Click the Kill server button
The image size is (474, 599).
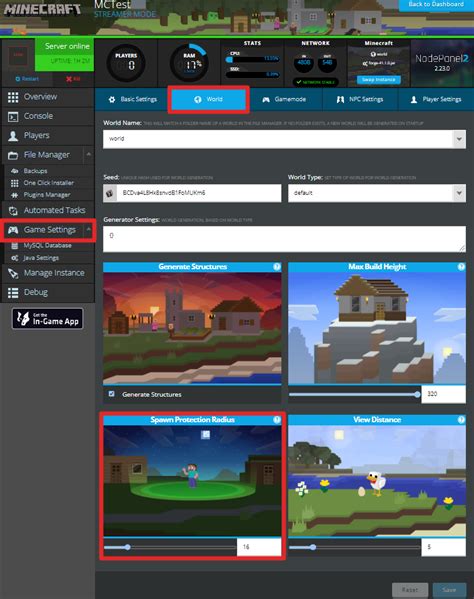tap(73, 79)
